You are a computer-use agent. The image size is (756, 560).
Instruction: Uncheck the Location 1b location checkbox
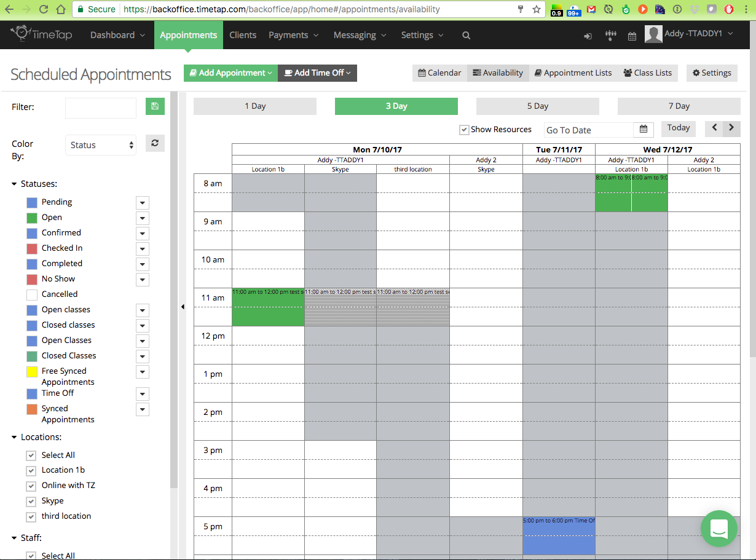31,470
